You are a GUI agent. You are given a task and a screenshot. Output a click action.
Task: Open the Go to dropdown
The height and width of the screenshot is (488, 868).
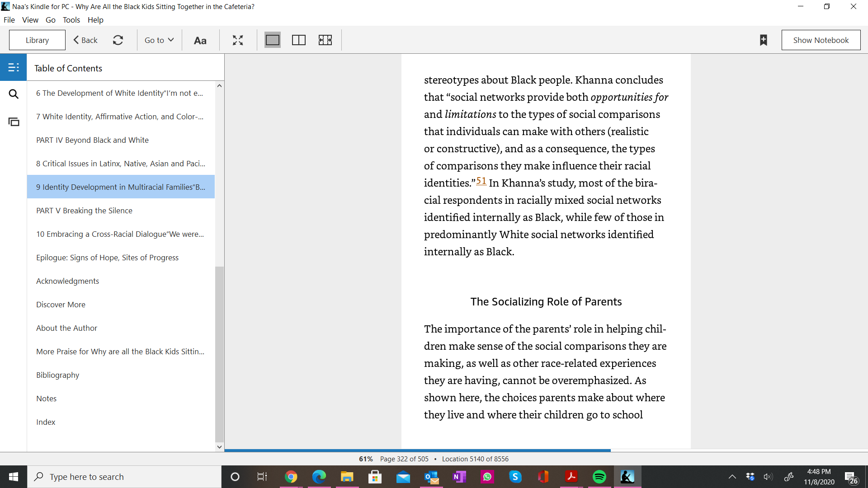click(x=159, y=40)
